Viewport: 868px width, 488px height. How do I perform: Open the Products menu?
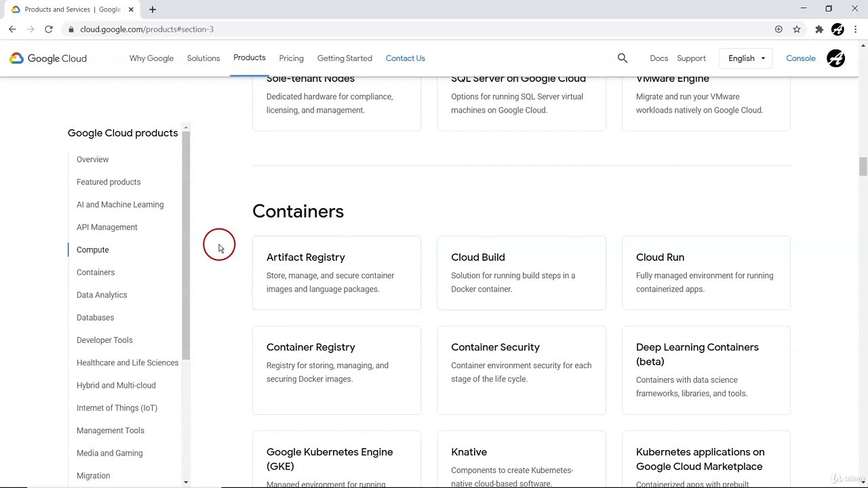(250, 58)
